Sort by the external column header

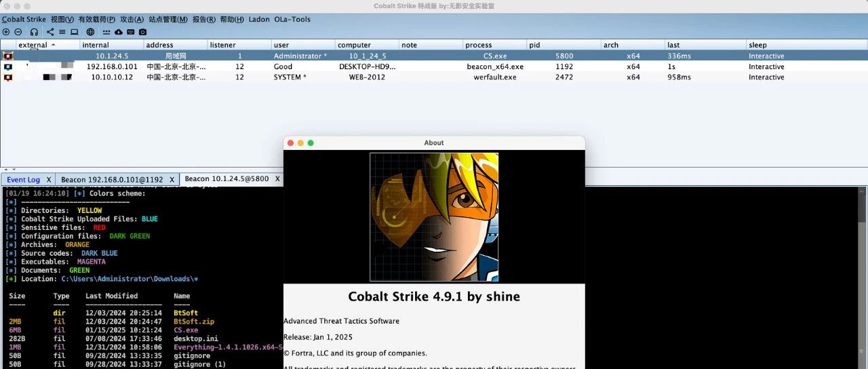[x=47, y=45]
